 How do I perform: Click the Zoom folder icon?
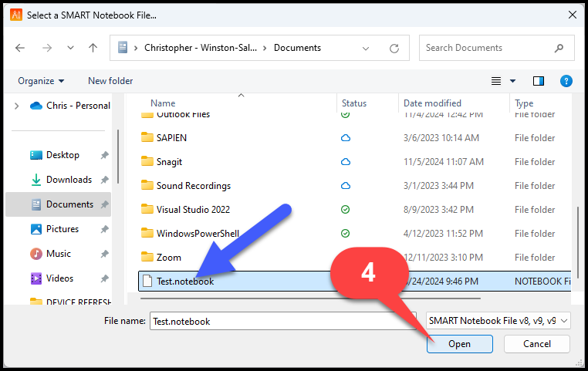147,258
